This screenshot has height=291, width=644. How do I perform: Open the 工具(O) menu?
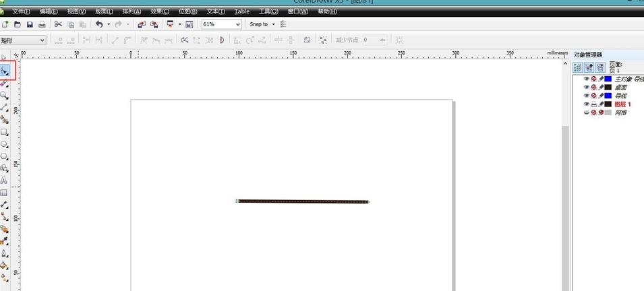pos(268,11)
